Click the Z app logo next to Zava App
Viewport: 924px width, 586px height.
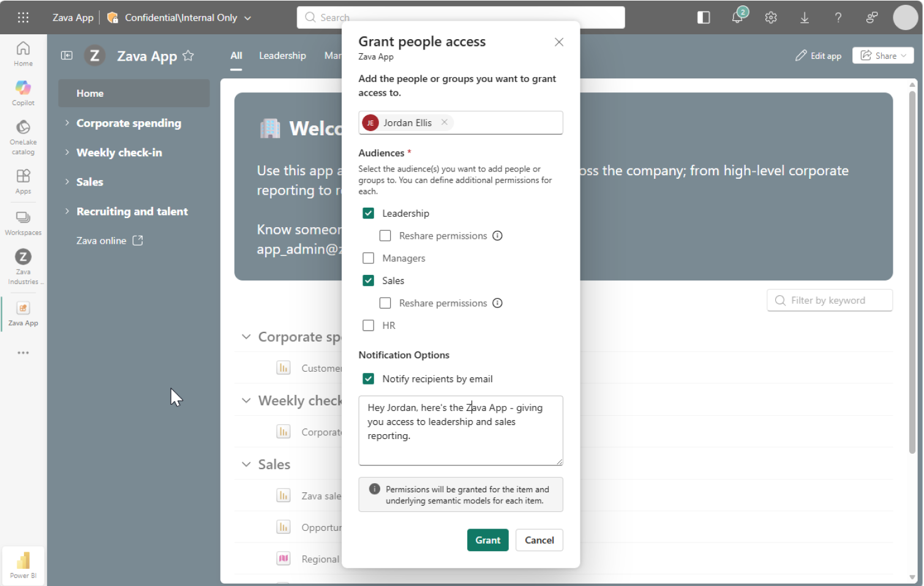[94, 56]
